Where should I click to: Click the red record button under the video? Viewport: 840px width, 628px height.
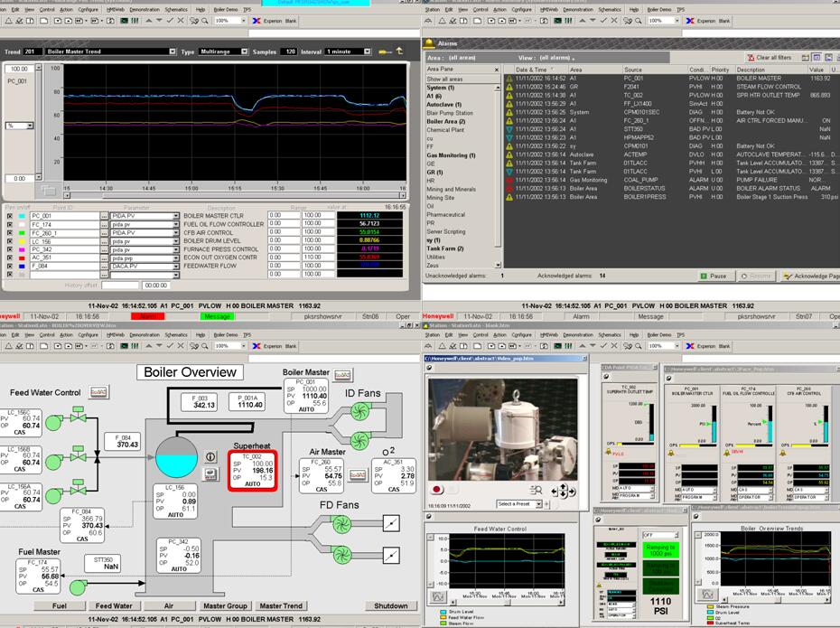click(436, 489)
